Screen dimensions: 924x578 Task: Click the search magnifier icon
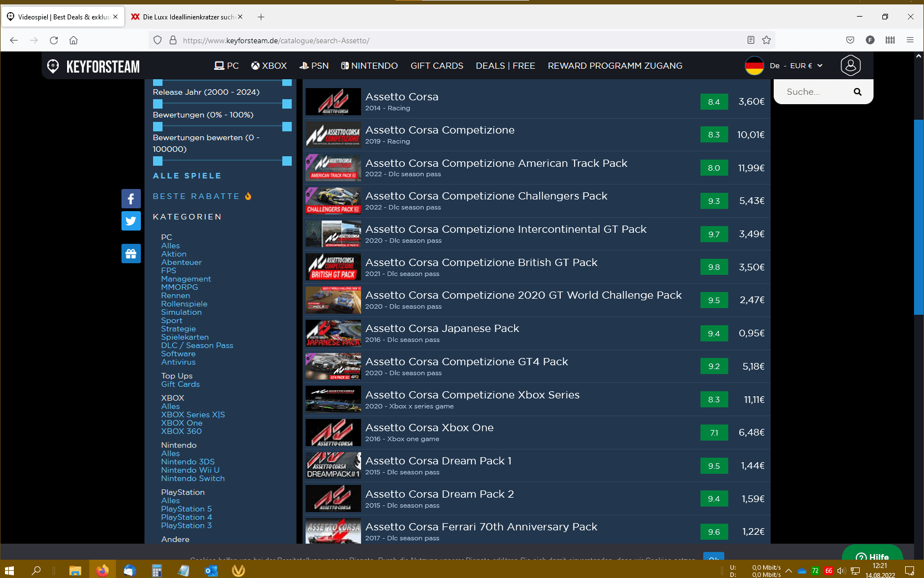coord(857,92)
